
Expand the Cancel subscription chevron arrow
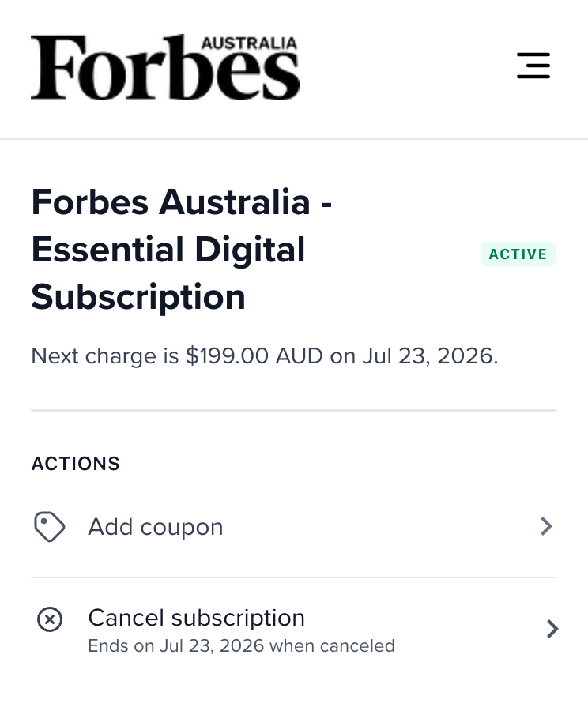click(x=552, y=629)
